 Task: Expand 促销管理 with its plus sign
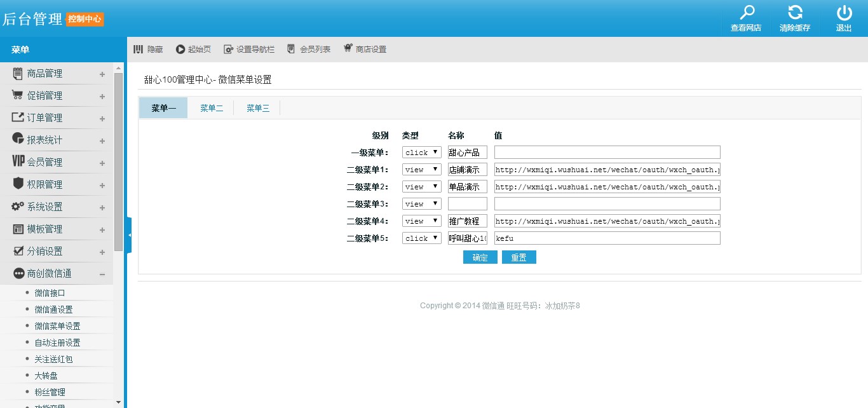click(x=102, y=97)
